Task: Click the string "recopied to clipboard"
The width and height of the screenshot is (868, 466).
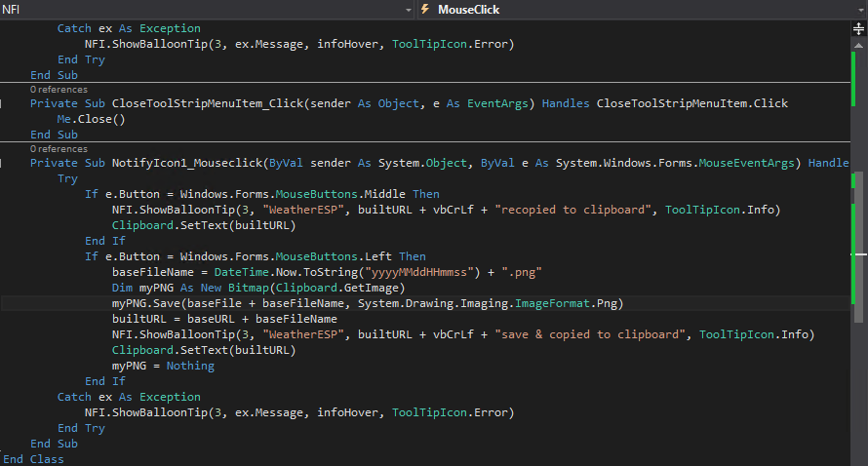Action: (x=572, y=210)
